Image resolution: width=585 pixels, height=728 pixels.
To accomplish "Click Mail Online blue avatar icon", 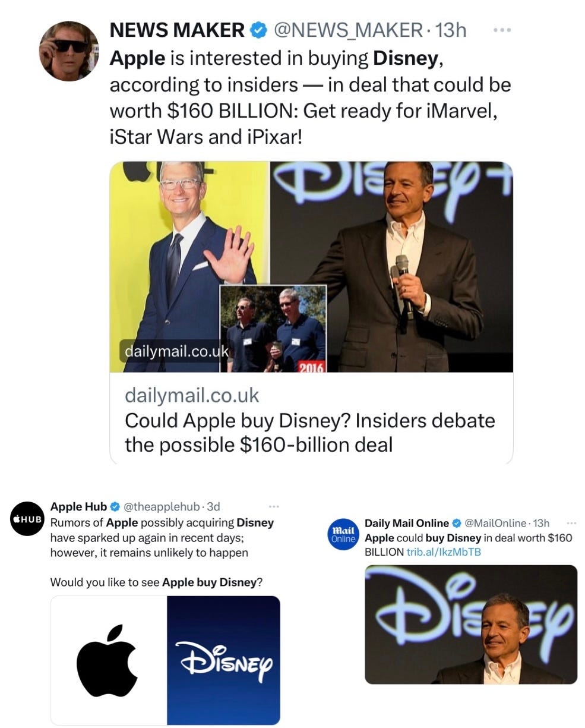I will click(x=343, y=534).
